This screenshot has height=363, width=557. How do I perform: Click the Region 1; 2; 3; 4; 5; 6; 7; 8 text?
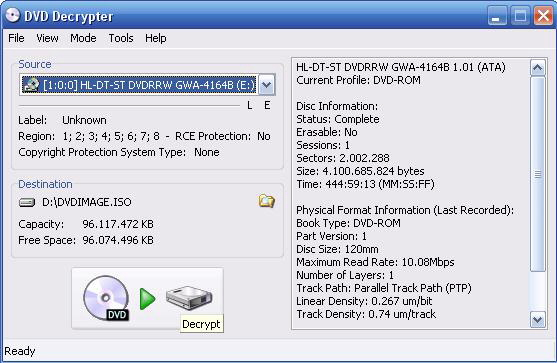point(89,136)
